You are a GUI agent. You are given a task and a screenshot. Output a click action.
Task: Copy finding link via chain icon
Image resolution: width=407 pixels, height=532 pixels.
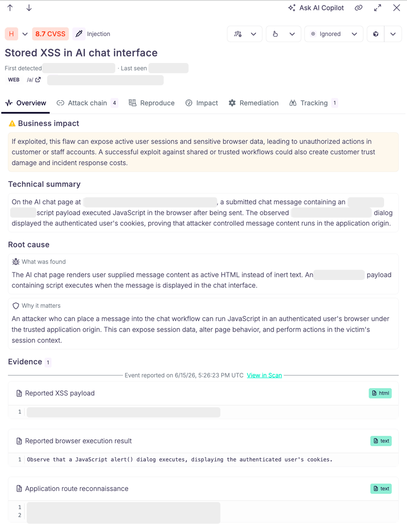pyautogui.click(x=359, y=8)
